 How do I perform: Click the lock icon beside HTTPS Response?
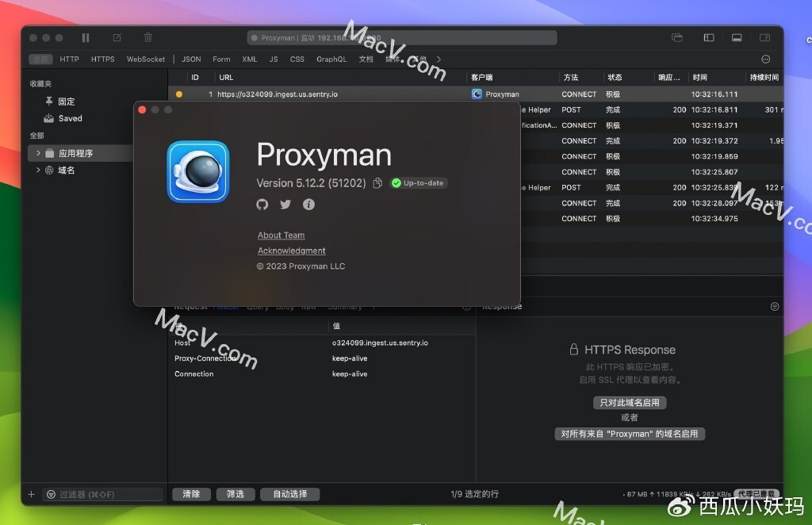click(574, 350)
